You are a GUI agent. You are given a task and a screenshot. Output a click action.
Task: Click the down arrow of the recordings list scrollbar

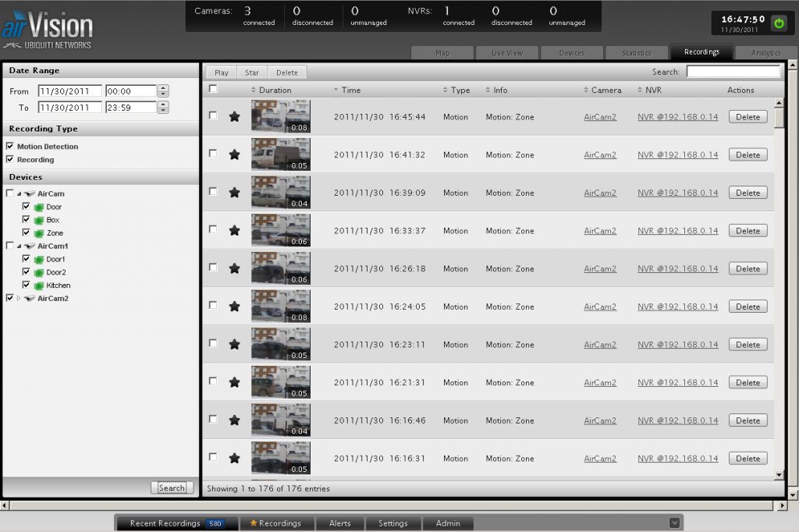778,473
